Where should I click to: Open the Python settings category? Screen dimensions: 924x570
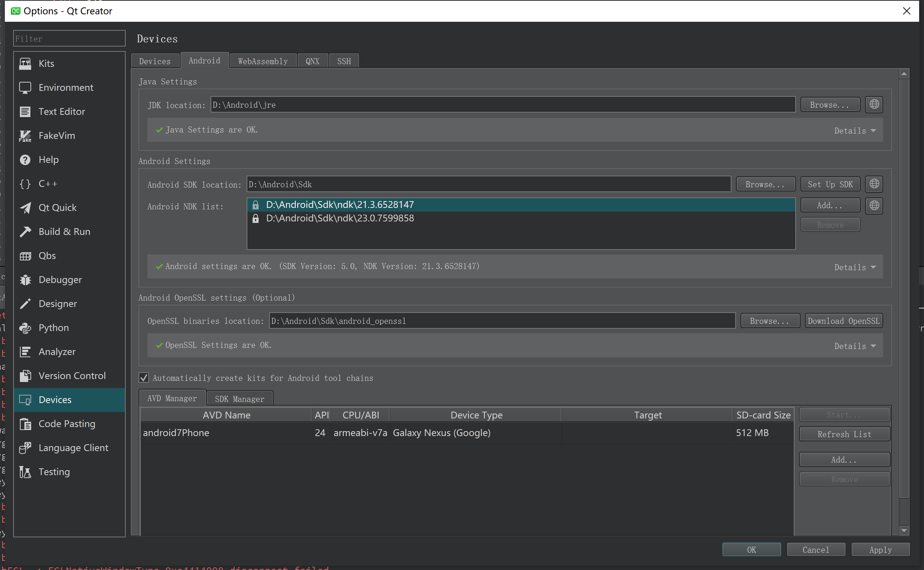tap(69, 328)
